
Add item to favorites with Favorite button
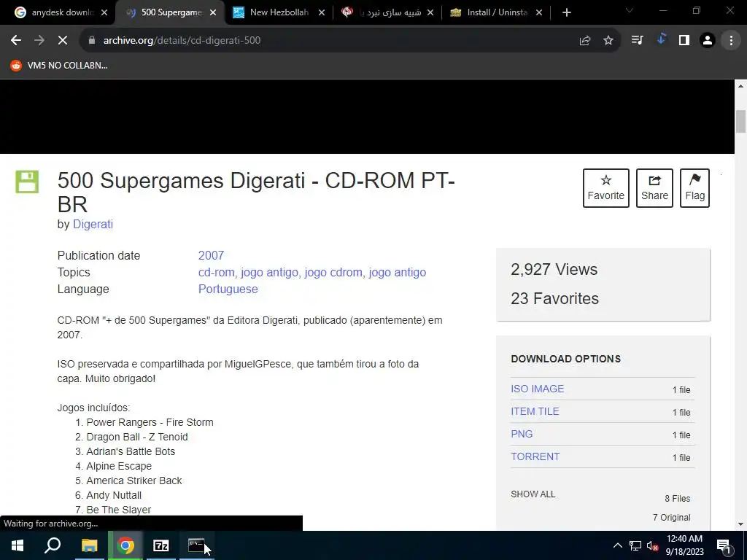pyautogui.click(x=606, y=187)
